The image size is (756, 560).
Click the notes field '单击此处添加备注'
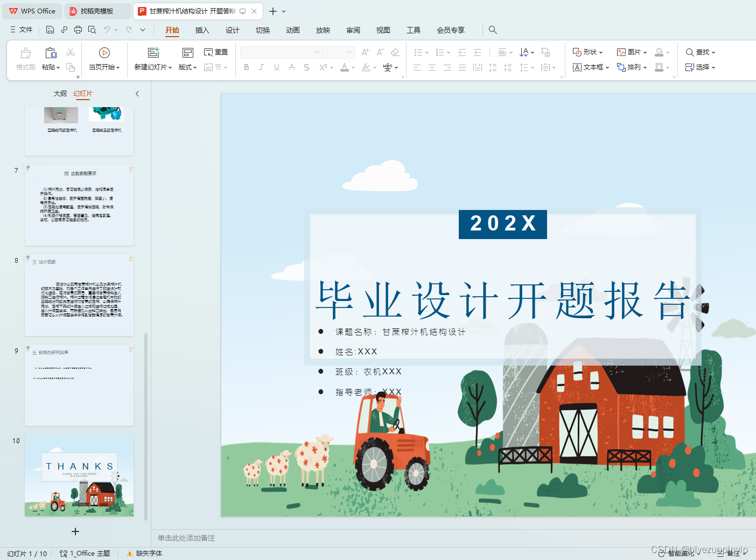[186, 538]
